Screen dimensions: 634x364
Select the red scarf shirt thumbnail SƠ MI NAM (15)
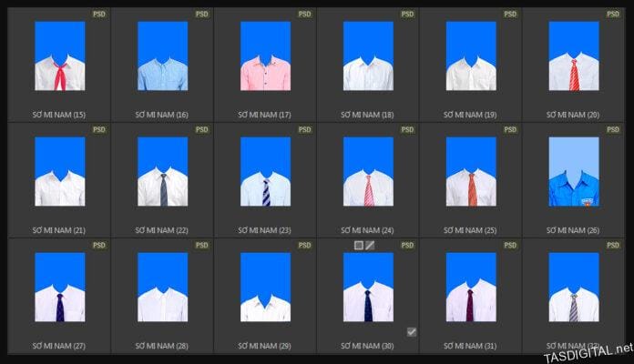click(60, 56)
